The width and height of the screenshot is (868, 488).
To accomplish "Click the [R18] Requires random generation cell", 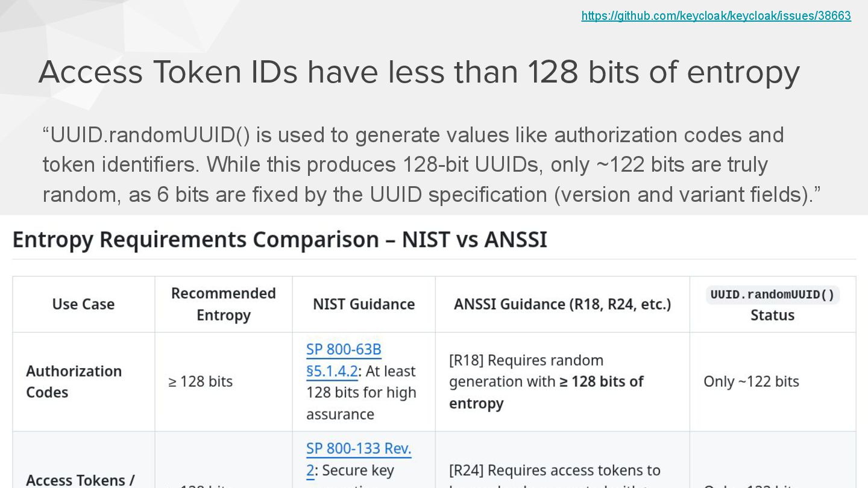I will tap(546, 381).
